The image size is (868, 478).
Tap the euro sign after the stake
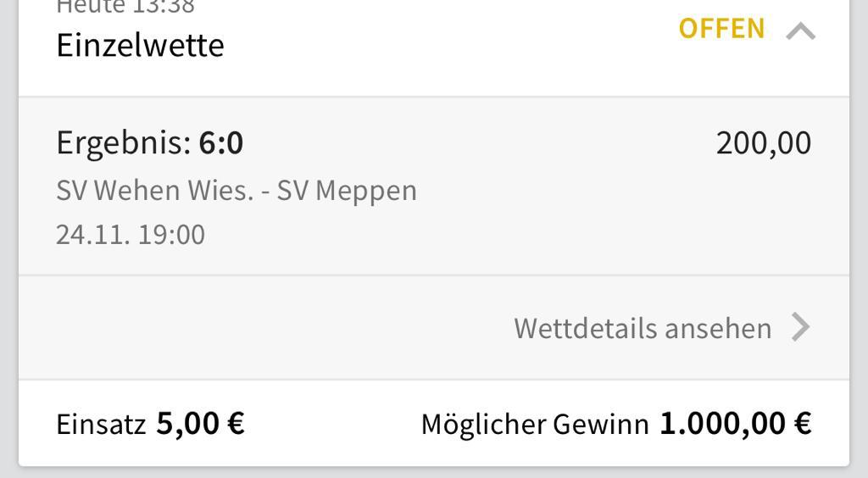pos(236,423)
